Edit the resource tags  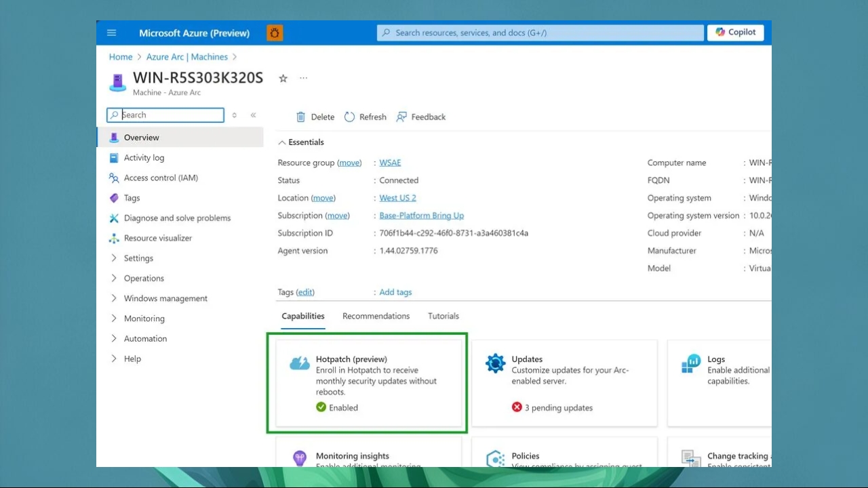pyautogui.click(x=305, y=292)
